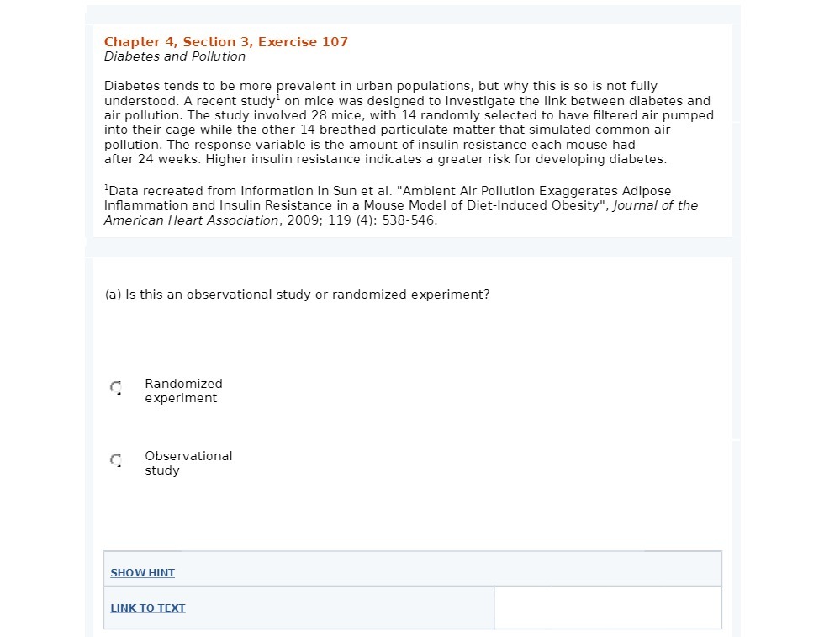Image resolution: width=840 pixels, height=637 pixels.
Task: Select the Randomized experiment radio button
Action: click(115, 388)
